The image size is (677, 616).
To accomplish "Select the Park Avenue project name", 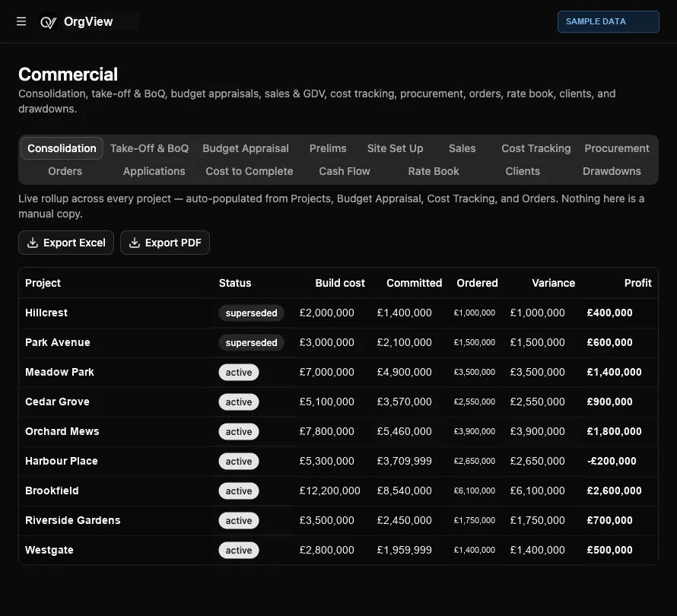I will pos(57,343).
